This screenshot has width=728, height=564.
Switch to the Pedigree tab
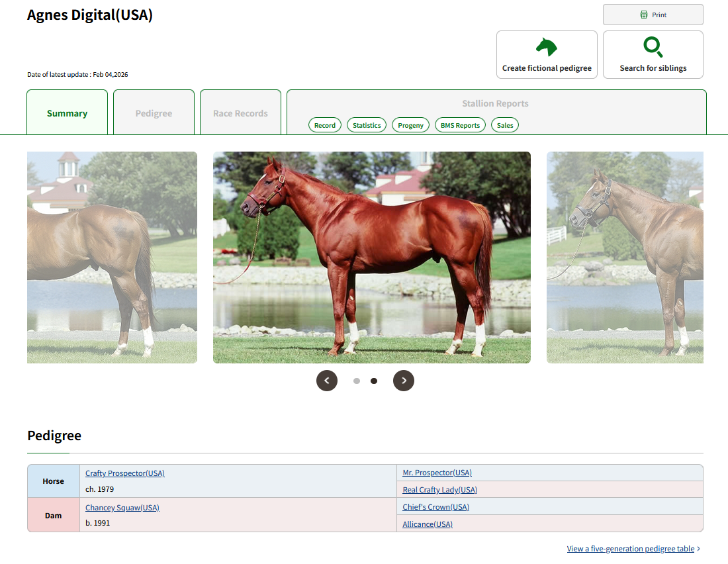pos(154,113)
